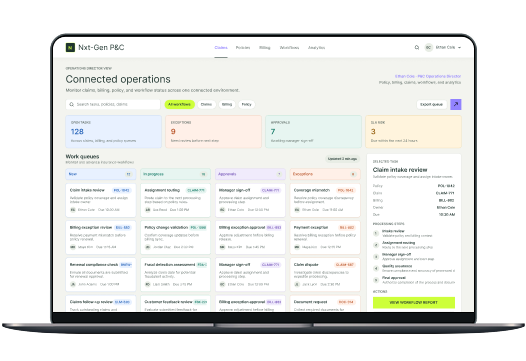This screenshot has height=361, width=526.
Task: Click the Updated 2 min ago badge
Action: 342,159
